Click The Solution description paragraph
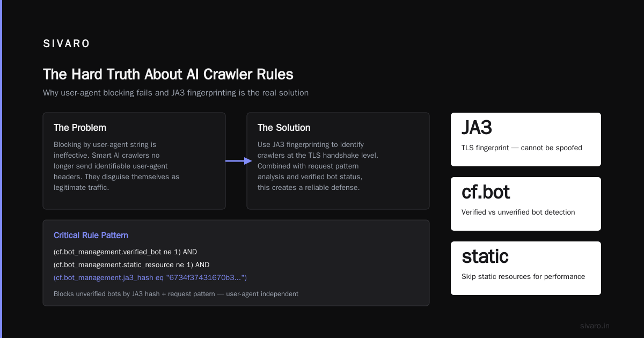 coord(318,166)
